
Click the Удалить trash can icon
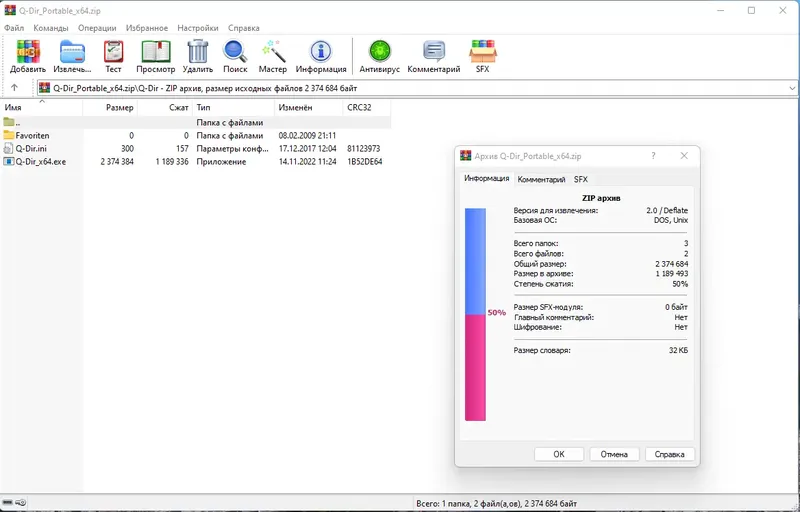pyautogui.click(x=197, y=52)
